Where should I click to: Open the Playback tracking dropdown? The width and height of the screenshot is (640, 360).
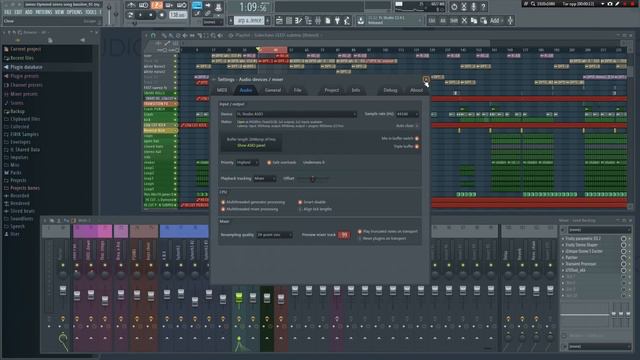tap(264, 178)
